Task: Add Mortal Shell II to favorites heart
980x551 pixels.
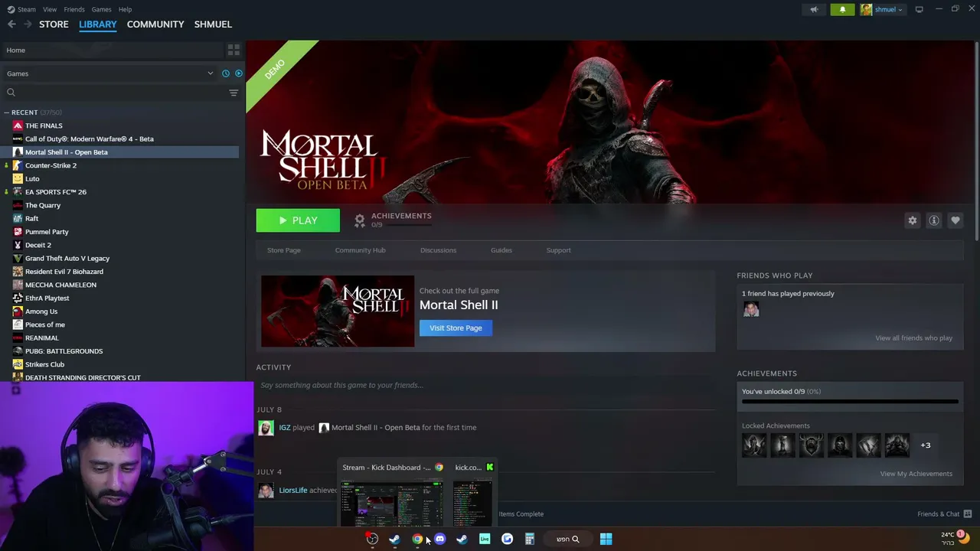Action: pos(955,220)
